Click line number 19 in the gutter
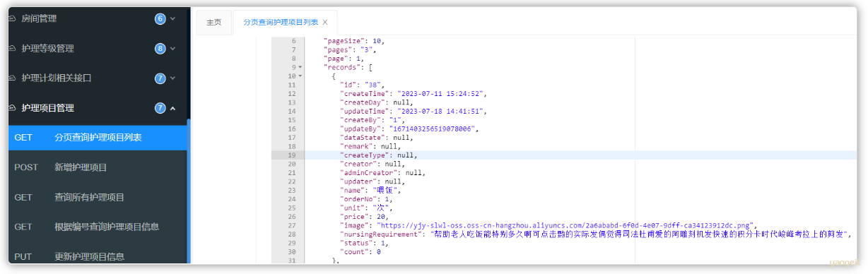 click(x=292, y=155)
